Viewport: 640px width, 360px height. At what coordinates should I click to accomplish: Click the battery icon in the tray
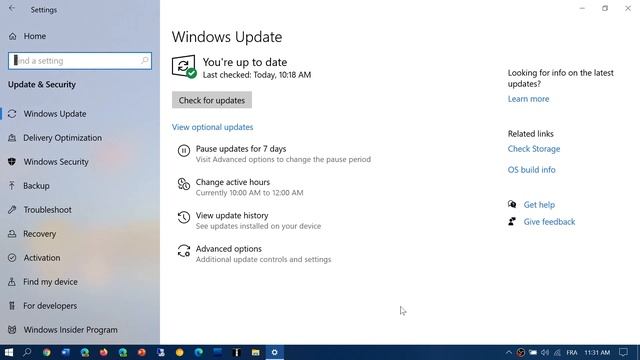pos(533,353)
